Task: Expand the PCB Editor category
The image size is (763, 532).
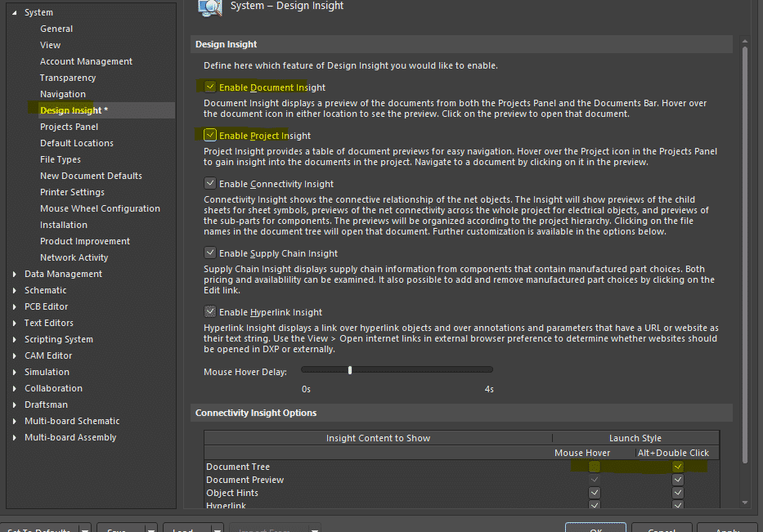Action: point(15,307)
